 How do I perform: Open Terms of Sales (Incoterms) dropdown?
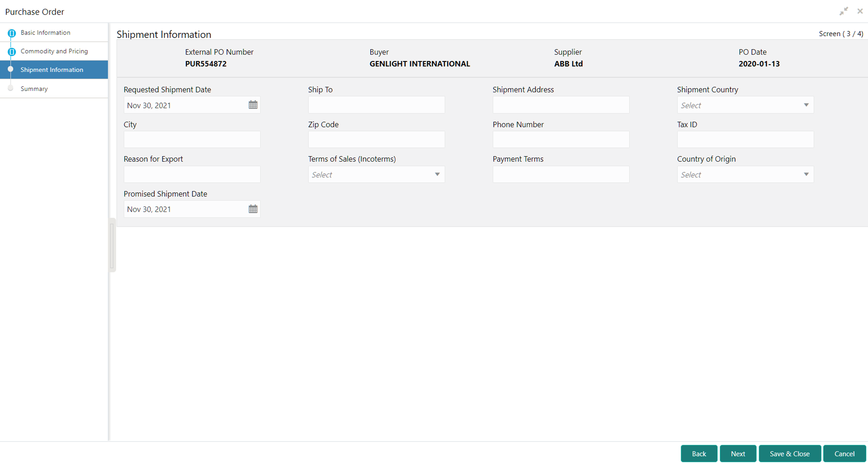click(437, 174)
